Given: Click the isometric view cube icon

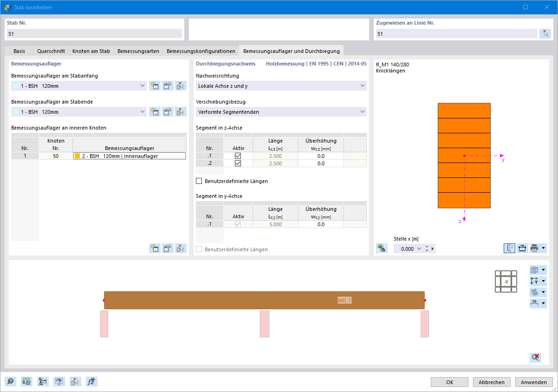Looking at the screenshot, I should pos(535,270).
